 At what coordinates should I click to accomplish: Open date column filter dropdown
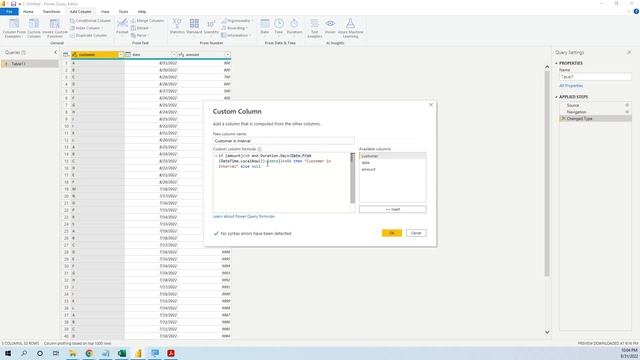[174, 55]
